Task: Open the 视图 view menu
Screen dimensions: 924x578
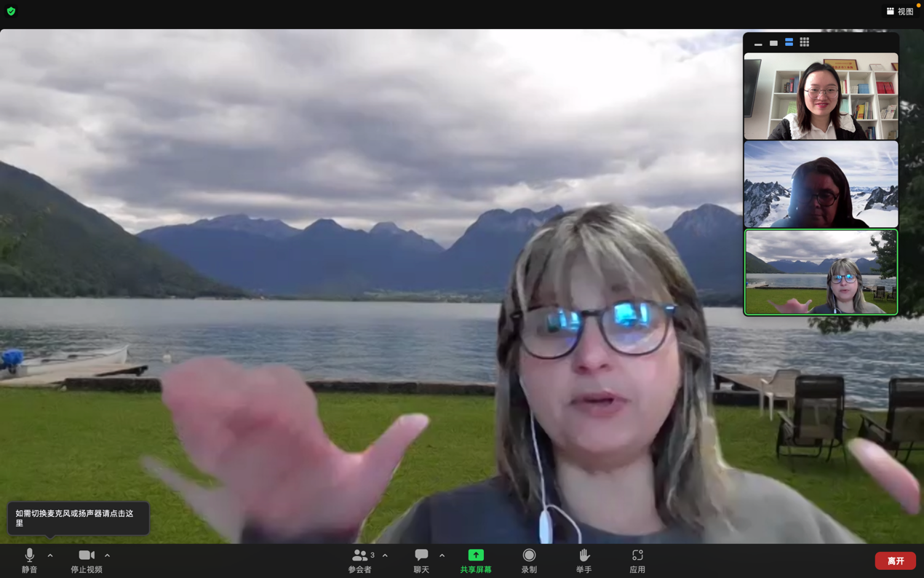Action: click(x=900, y=11)
